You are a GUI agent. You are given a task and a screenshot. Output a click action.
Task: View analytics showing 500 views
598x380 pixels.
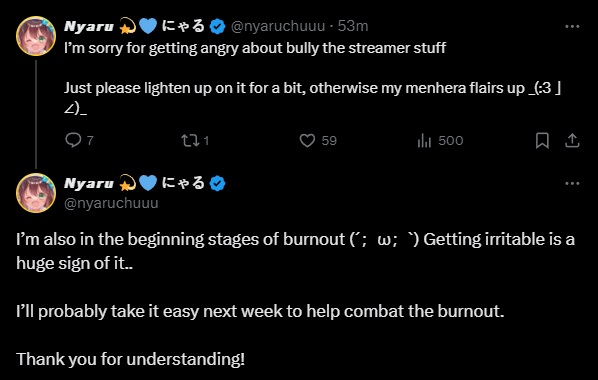pyautogui.click(x=440, y=140)
